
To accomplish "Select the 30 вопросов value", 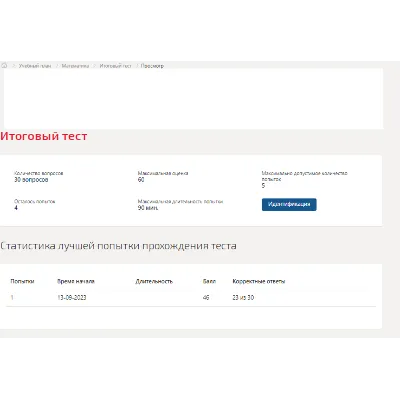I will pyautogui.click(x=31, y=180).
